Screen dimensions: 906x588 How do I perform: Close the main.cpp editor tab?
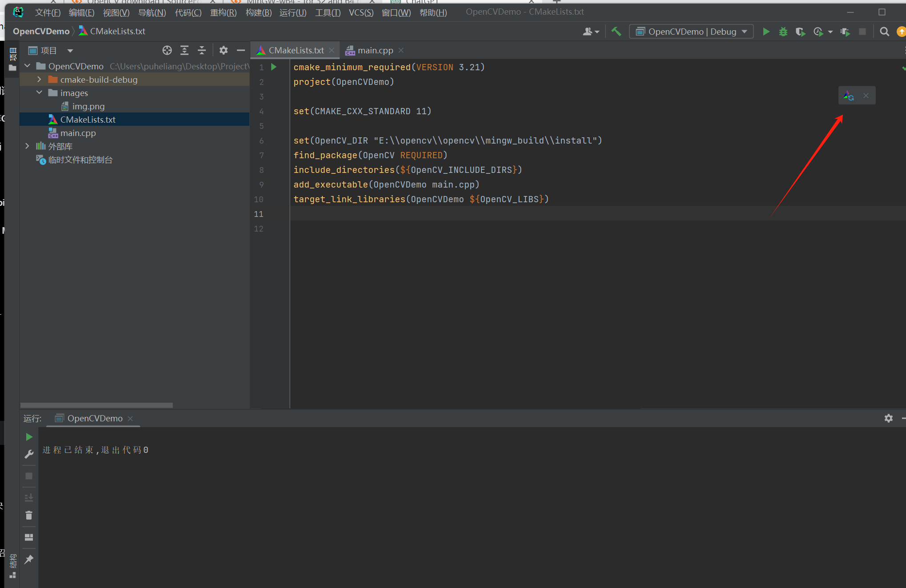(x=401, y=50)
